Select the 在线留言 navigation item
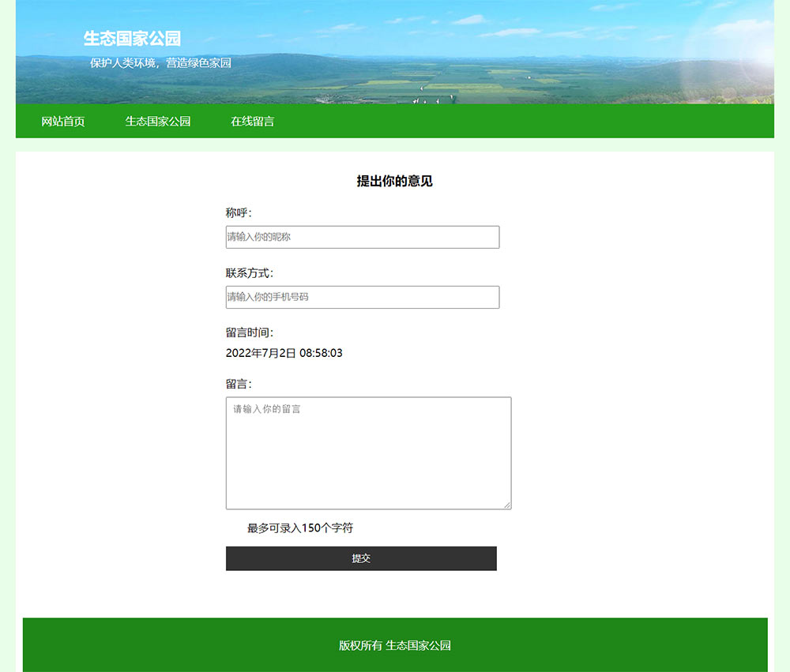This screenshot has width=790, height=672. [x=253, y=122]
